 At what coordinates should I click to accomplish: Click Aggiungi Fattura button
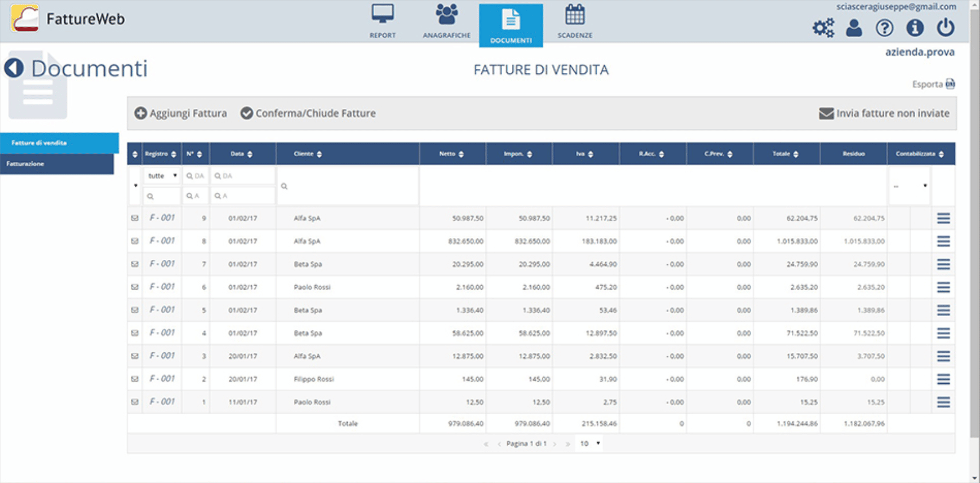point(181,114)
